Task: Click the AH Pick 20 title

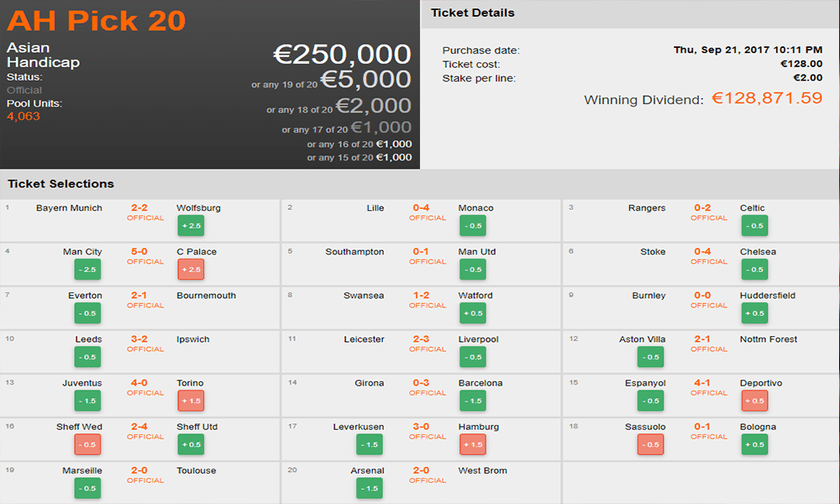Action: 97,19
